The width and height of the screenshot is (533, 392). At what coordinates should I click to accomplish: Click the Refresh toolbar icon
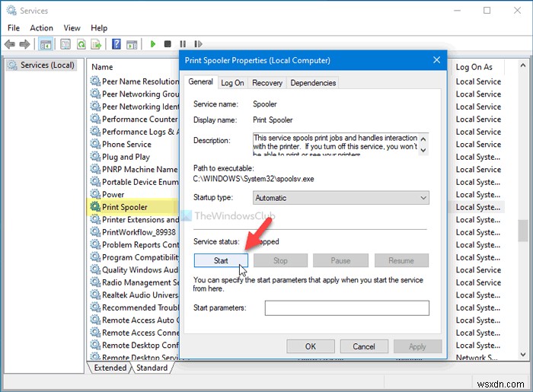coord(81,44)
